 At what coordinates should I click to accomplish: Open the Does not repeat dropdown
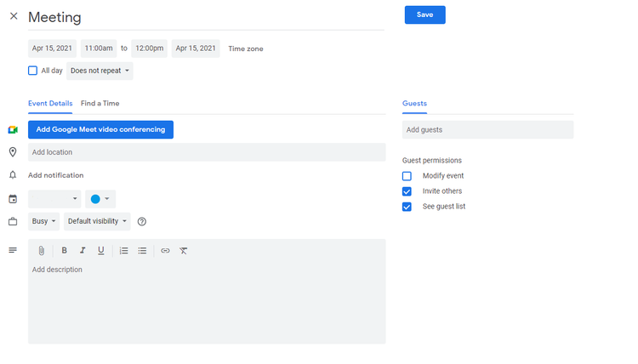pos(100,71)
